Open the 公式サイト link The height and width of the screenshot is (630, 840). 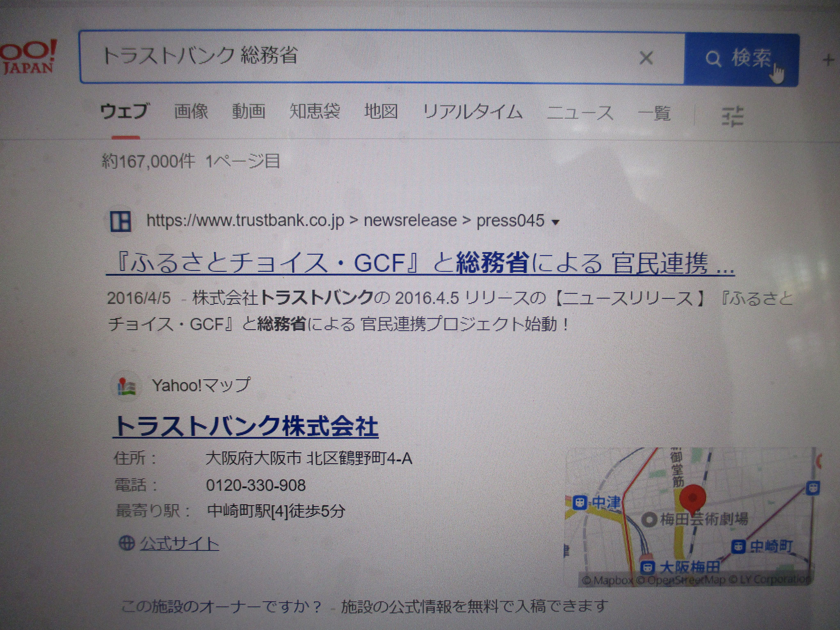pyautogui.click(x=179, y=544)
